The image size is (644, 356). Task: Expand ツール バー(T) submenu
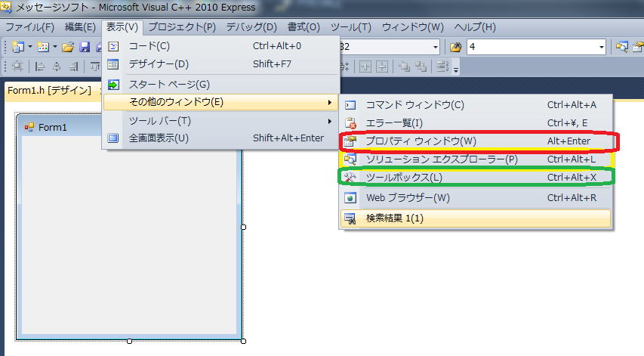(x=221, y=121)
